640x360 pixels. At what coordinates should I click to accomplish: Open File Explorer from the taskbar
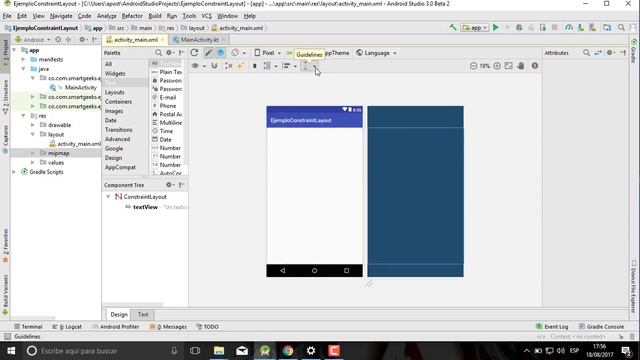(219, 351)
